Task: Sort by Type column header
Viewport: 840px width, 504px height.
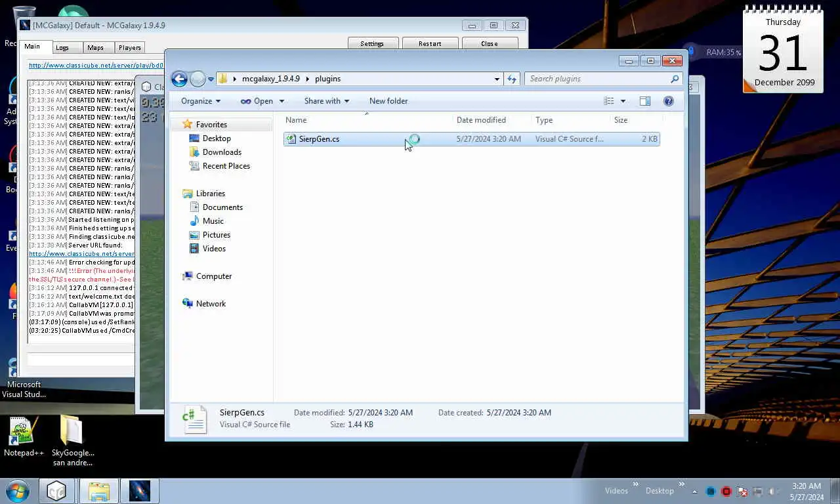Action: [571, 120]
